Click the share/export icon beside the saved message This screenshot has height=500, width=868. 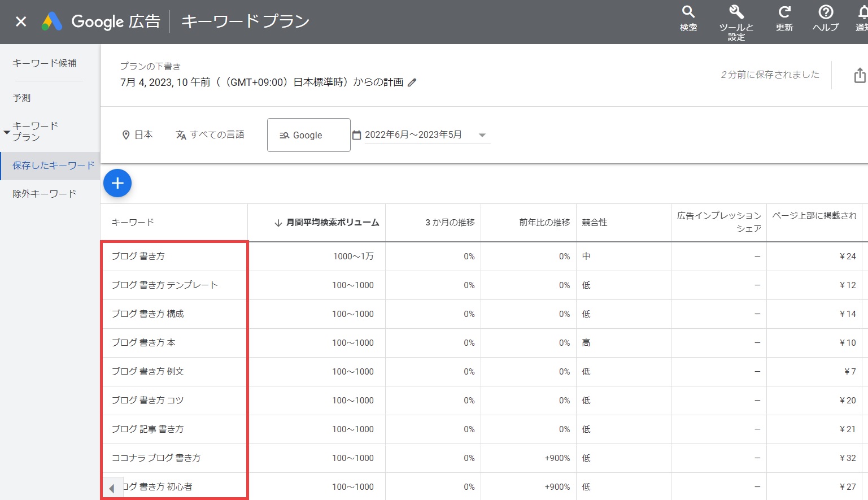(860, 75)
